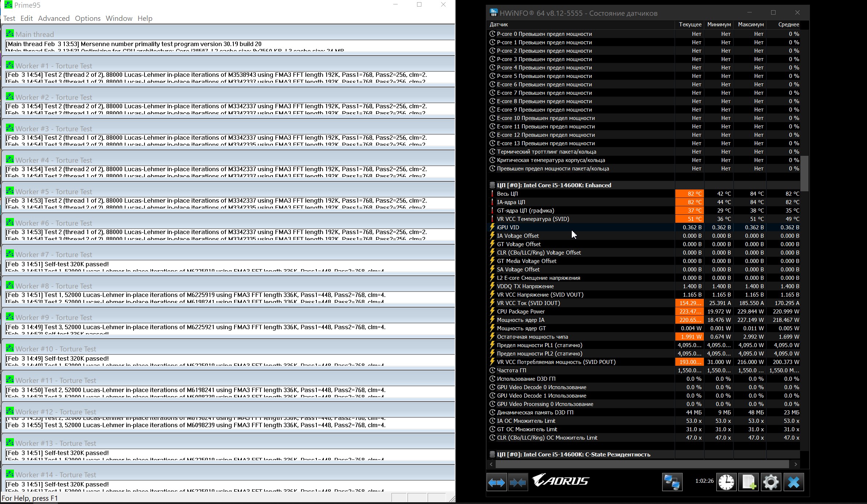Viewport: 867px width, 504px height.
Task: Click the Текущее column header
Action: [x=690, y=25]
